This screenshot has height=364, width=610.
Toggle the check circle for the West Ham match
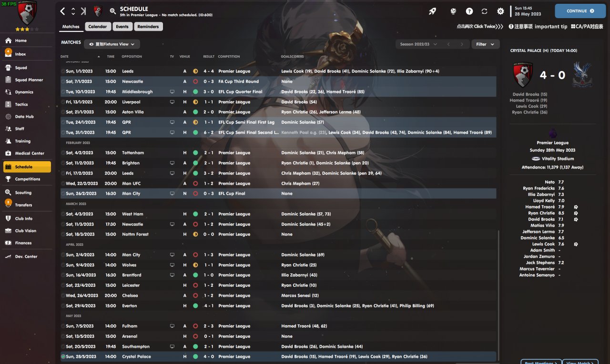pyautogui.click(x=63, y=214)
